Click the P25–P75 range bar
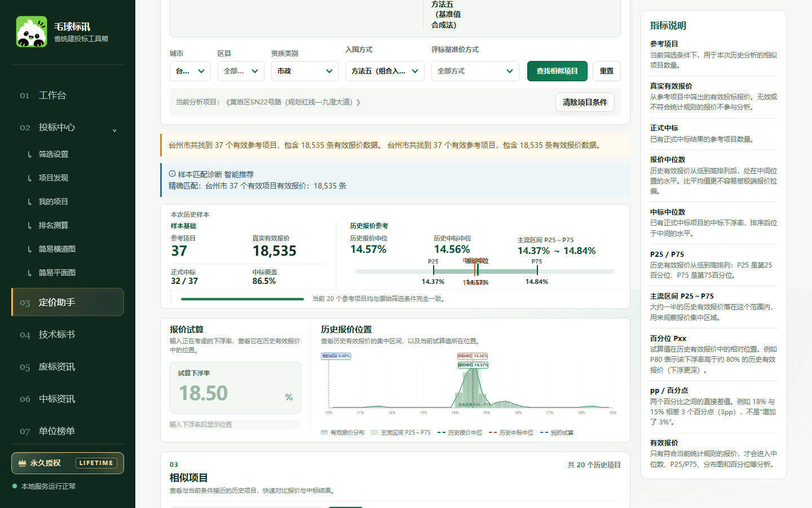 coord(485,271)
